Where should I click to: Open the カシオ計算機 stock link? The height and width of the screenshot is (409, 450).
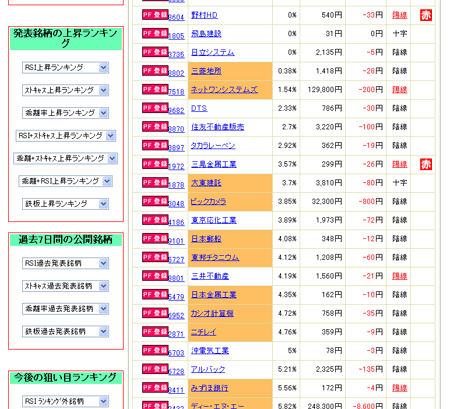[x=212, y=314]
